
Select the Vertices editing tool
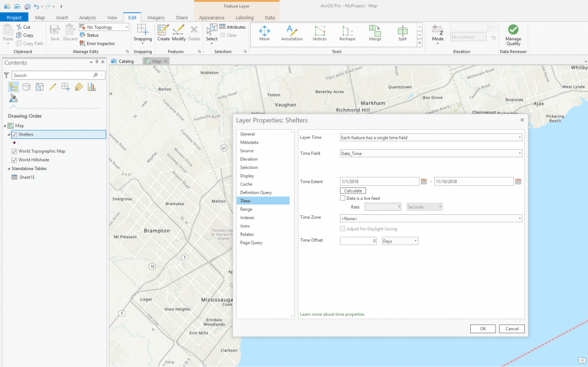click(319, 35)
